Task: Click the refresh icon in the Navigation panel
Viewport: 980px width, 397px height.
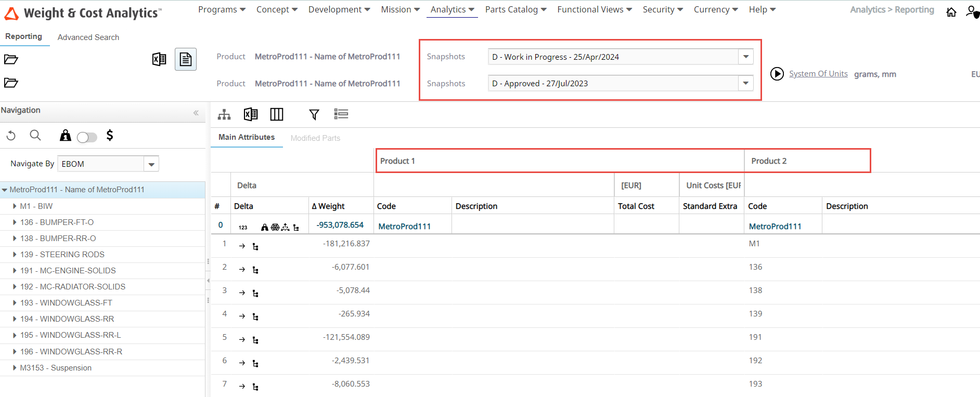Action: [11, 136]
